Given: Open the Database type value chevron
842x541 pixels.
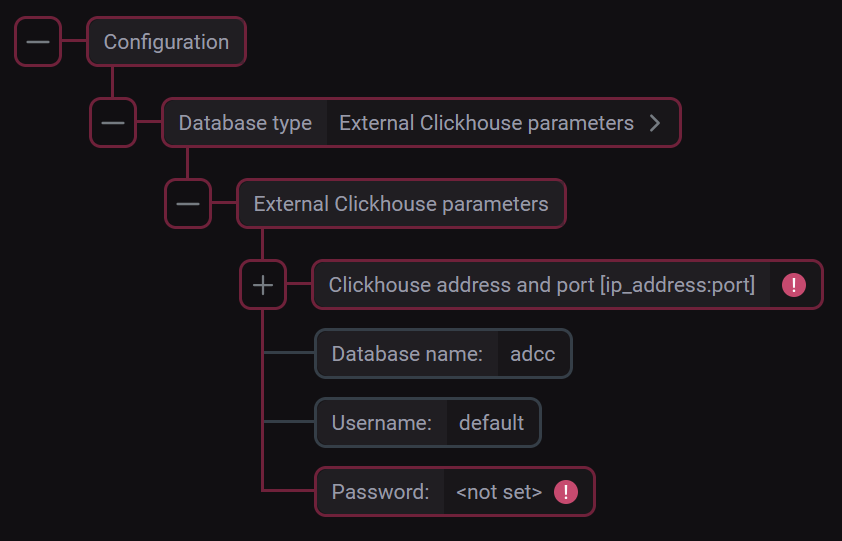Looking at the screenshot, I should [x=655, y=123].
